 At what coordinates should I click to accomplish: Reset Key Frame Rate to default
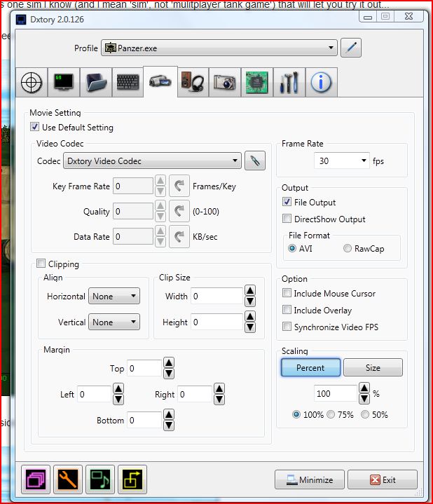[x=179, y=186]
